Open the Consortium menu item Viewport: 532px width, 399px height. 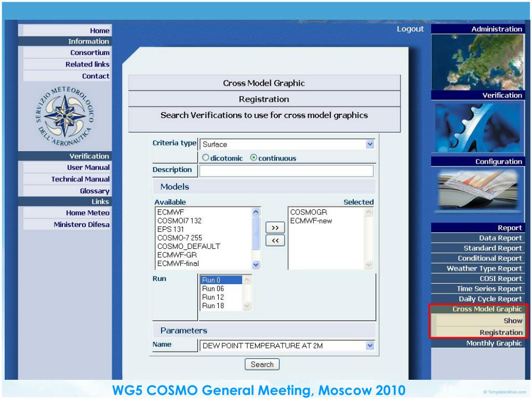coord(67,52)
